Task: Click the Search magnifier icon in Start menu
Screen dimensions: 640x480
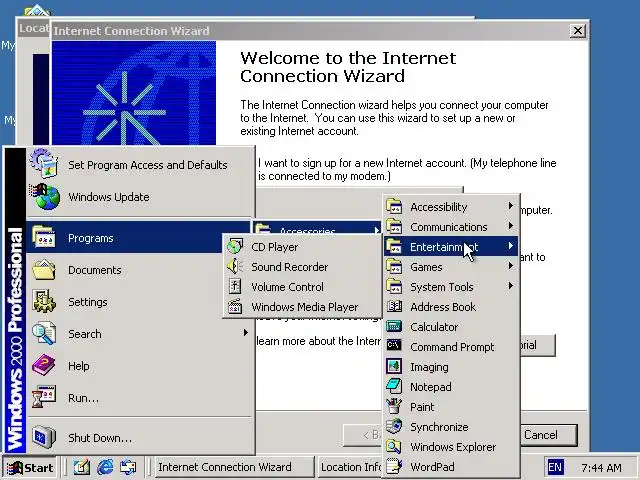Action: pos(44,333)
